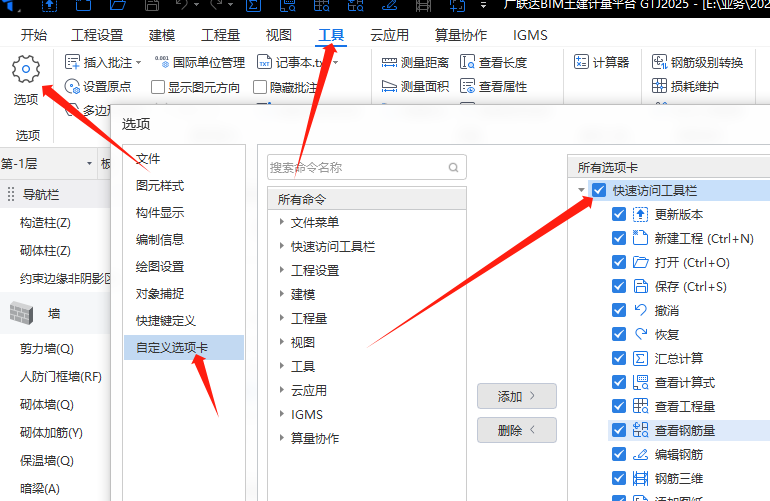The image size is (770, 501).
Task: Select the 测量面积 tool
Action: coord(415,86)
